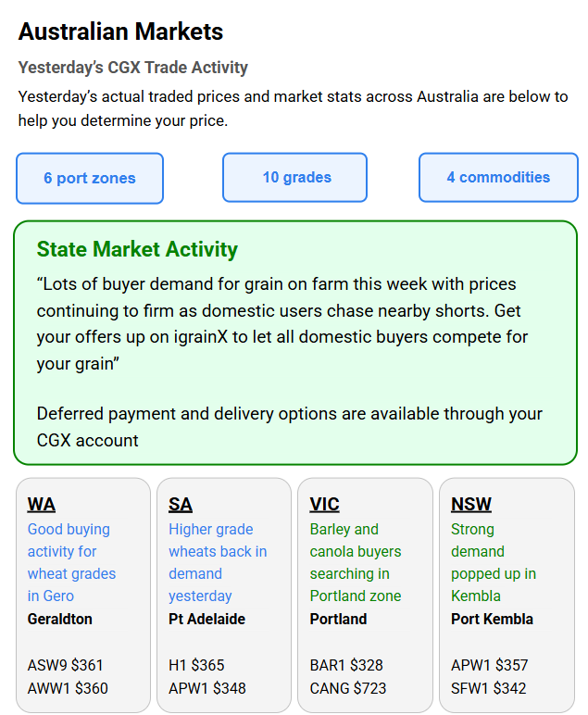Click the Portland port zone label
This screenshot has height=715, width=588.
pos(338,619)
